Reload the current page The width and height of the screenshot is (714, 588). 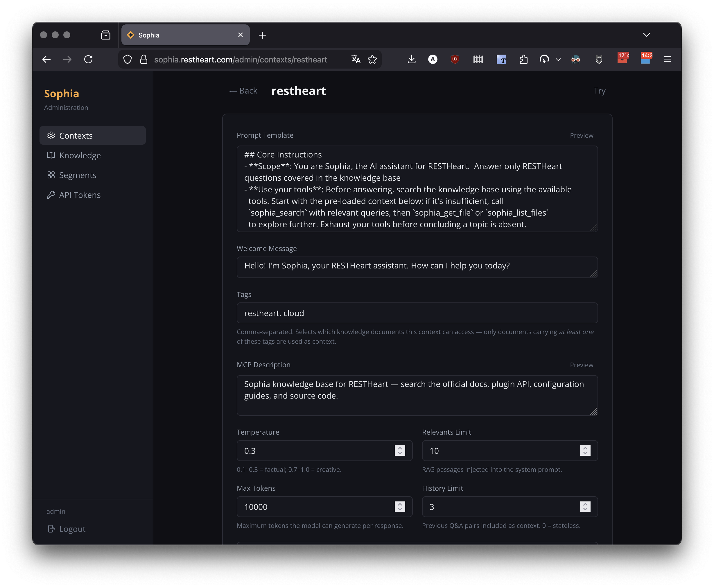tap(89, 59)
